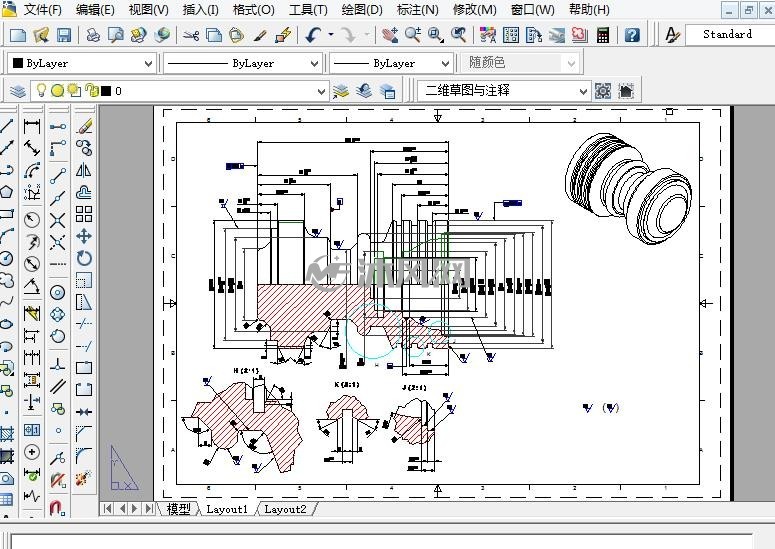
Task: Click the command line input area
Action: pyautogui.click(x=381, y=541)
